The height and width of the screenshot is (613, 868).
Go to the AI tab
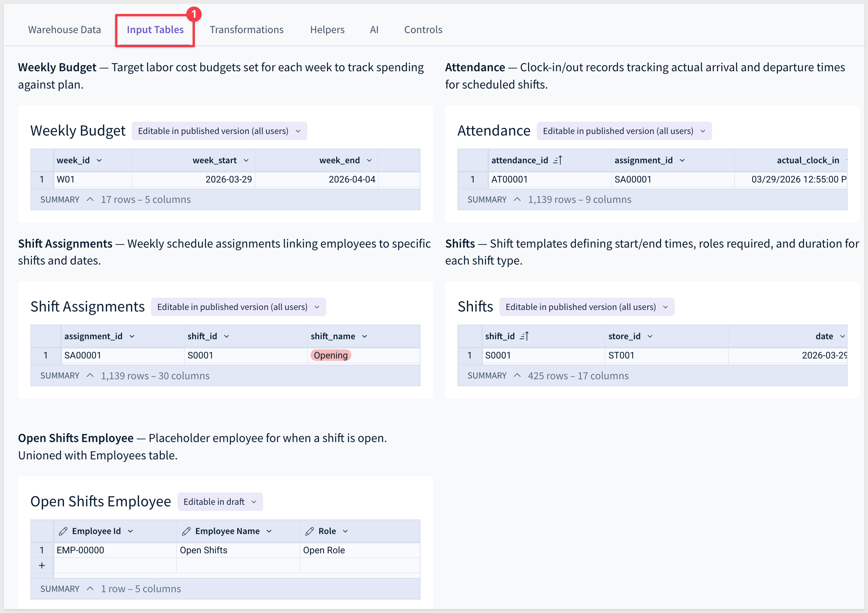pos(374,30)
